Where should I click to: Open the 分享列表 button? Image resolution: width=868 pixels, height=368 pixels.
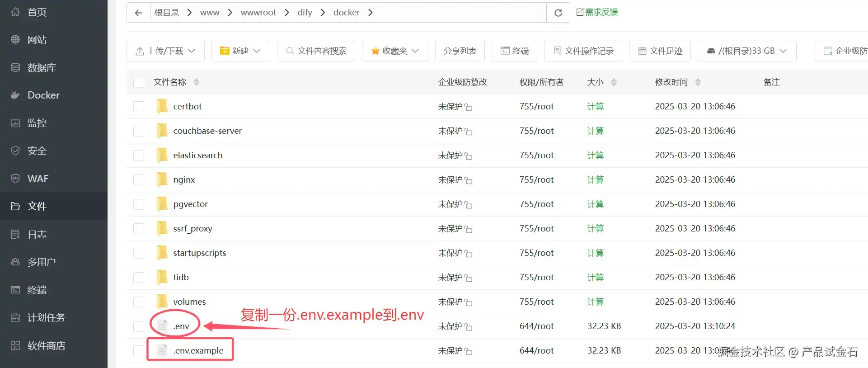click(460, 51)
